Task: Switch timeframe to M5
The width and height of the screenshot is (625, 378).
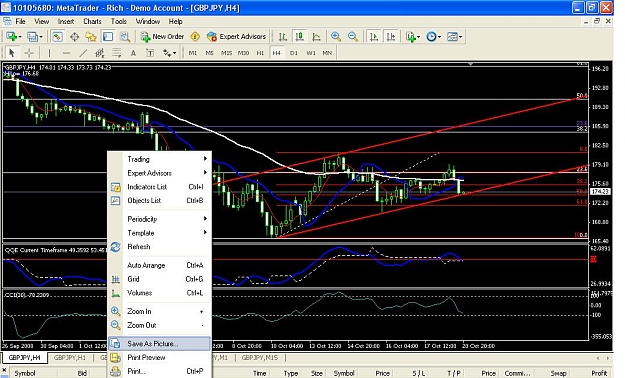Action: pos(209,53)
